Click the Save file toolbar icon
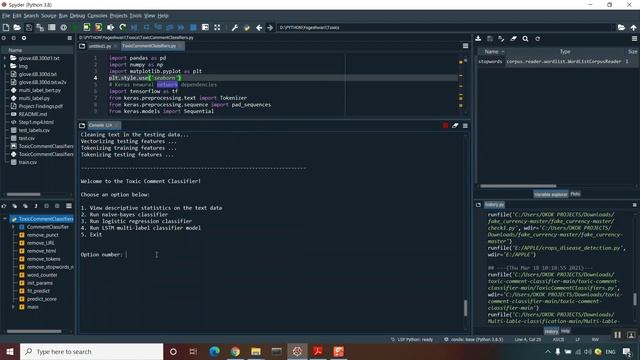 (x=29, y=27)
